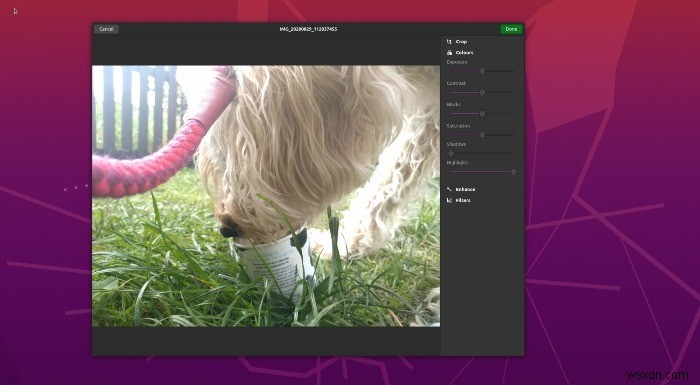
Task: Click the Exposure label text
Action: point(457,62)
